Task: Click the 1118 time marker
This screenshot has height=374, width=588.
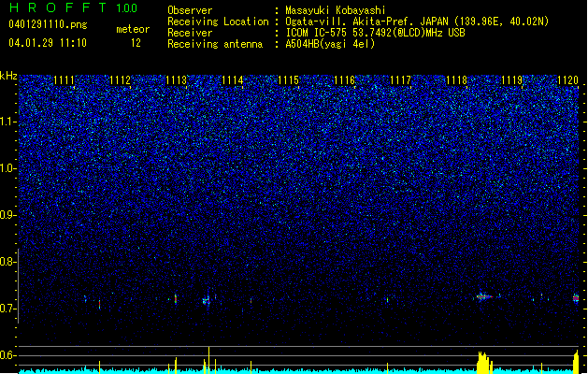Action: pos(456,80)
